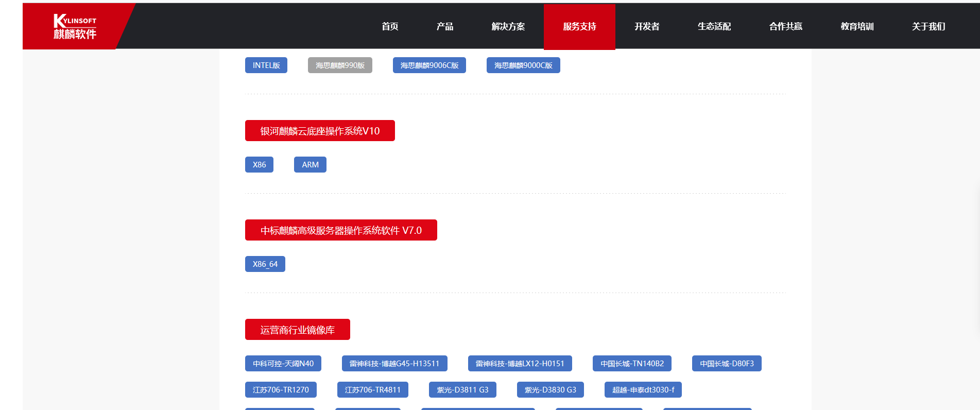Screen dimensions: 980x410
Task: Go to 合作共赢 page
Action: tap(786, 26)
